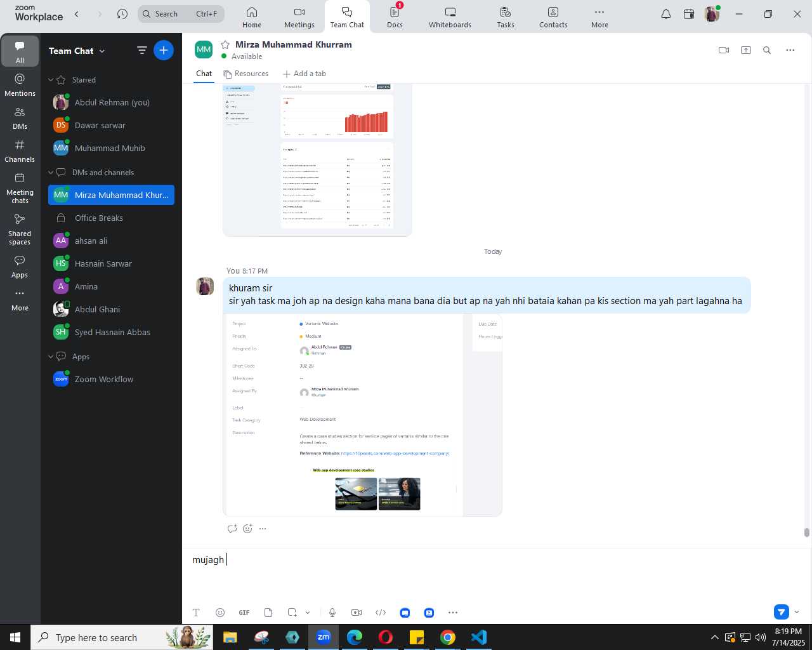Open chat with Abdul Rehman (you)
This screenshot has width=812, height=650.
[111, 102]
